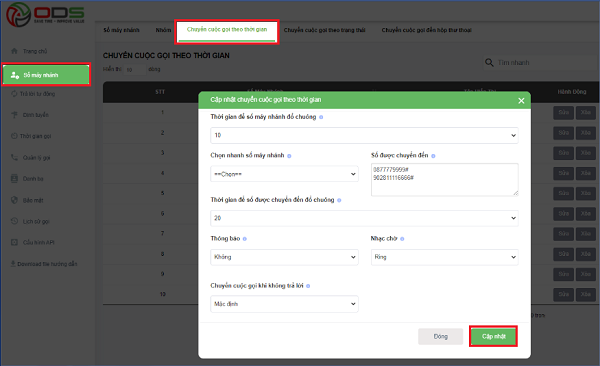The height and width of the screenshot is (366, 600).
Task: Click Download file hướng dẫn link
Action: click(x=47, y=264)
